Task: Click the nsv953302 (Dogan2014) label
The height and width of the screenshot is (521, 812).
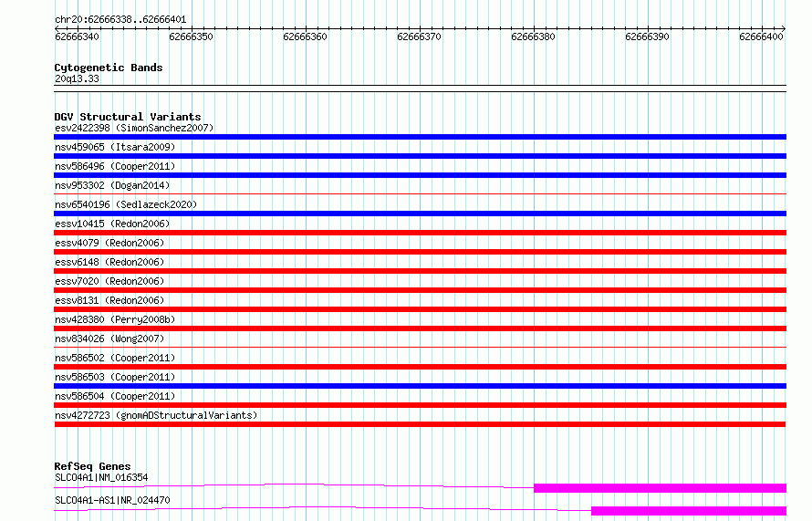Action: click(x=112, y=185)
